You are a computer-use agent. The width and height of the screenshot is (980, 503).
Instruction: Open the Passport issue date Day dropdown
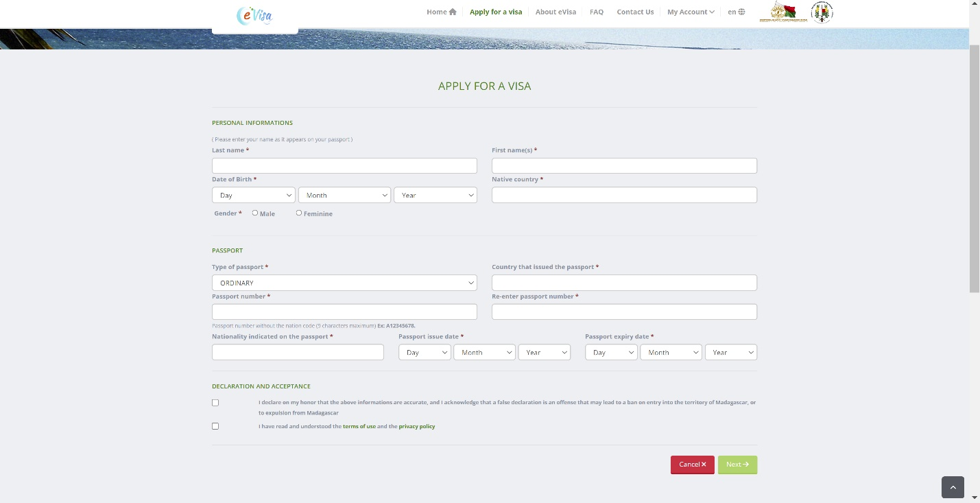[x=425, y=353]
